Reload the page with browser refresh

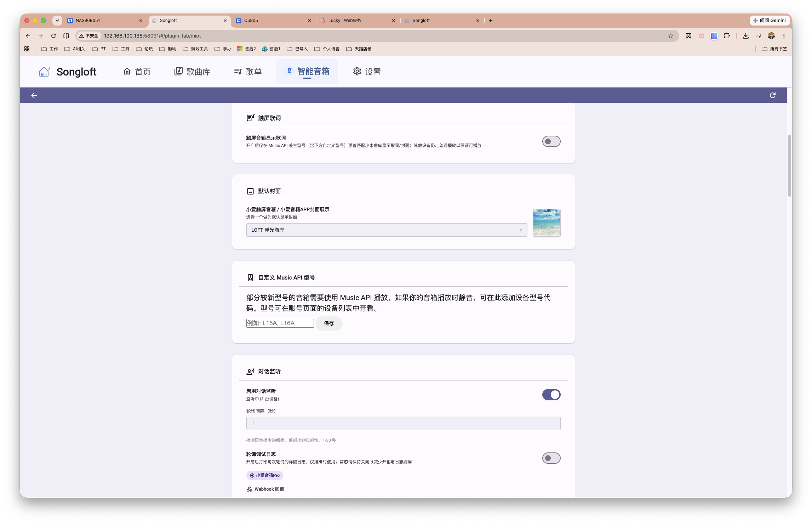pyautogui.click(x=53, y=36)
